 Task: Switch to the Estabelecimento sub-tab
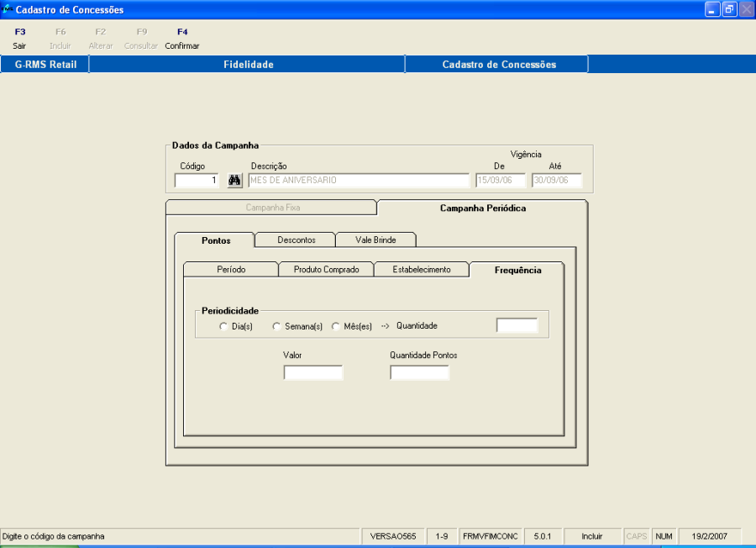point(422,269)
